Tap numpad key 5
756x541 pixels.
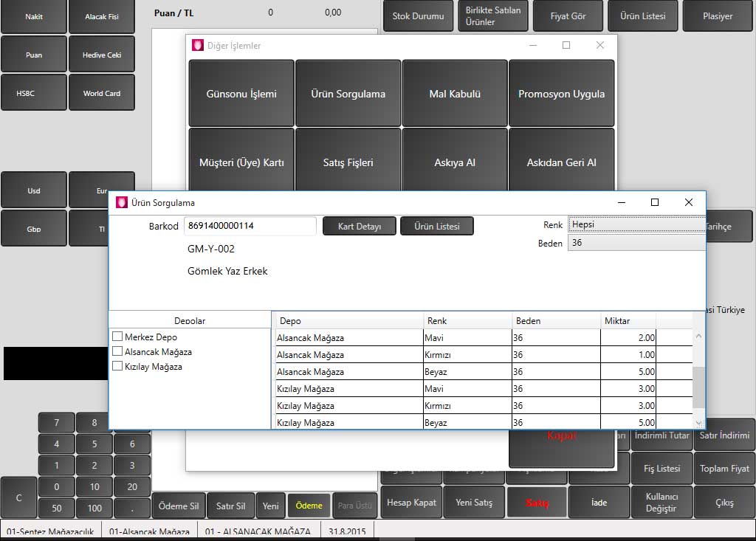pos(94,444)
